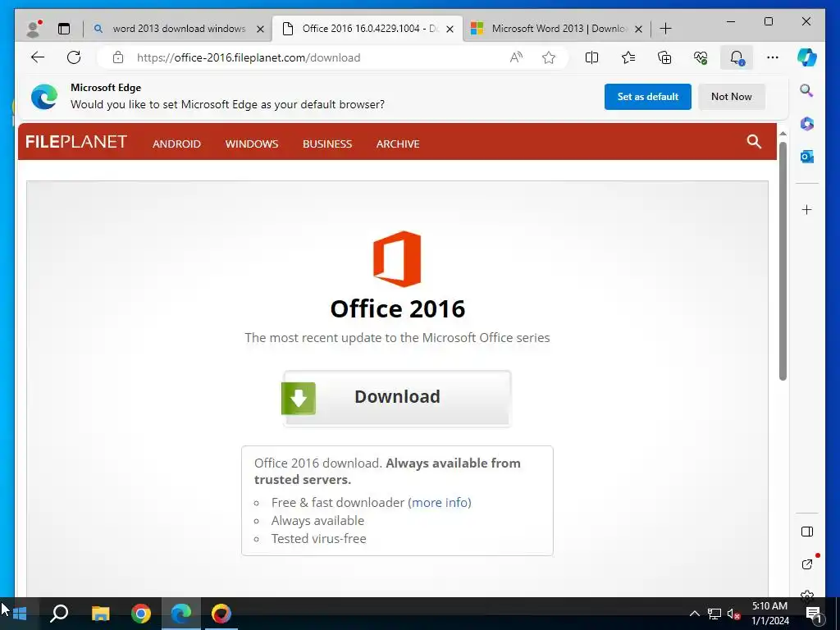
Task: Open Collections icon
Action: pyautogui.click(x=664, y=57)
